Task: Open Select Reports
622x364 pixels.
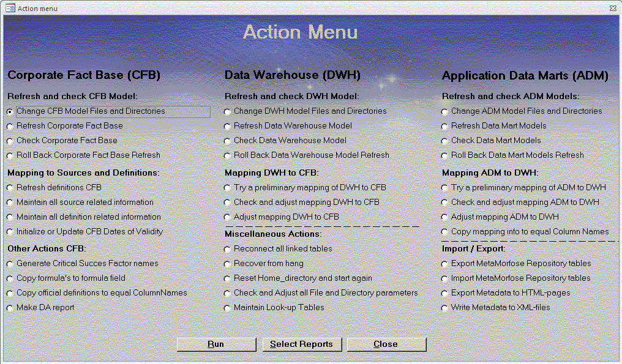Action: 301,344
